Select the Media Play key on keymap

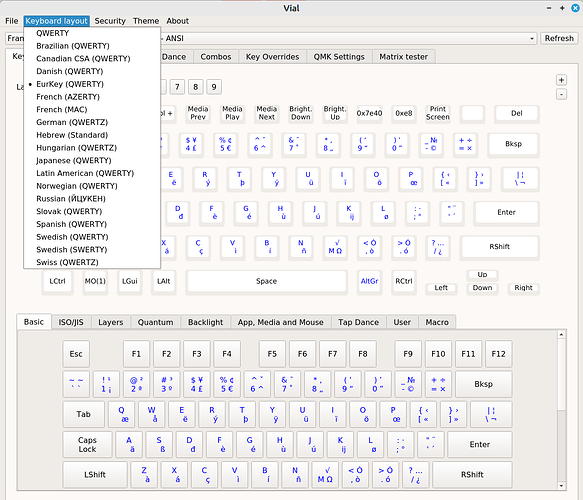[232, 113]
